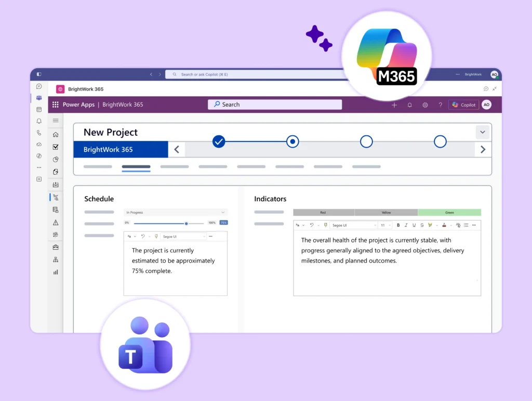Open the bar chart reports sidebar icon
532x401 pixels.
(x=56, y=273)
